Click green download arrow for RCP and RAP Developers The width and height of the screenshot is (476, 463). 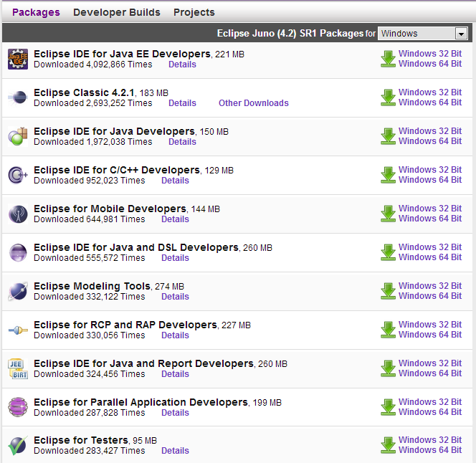coord(388,330)
